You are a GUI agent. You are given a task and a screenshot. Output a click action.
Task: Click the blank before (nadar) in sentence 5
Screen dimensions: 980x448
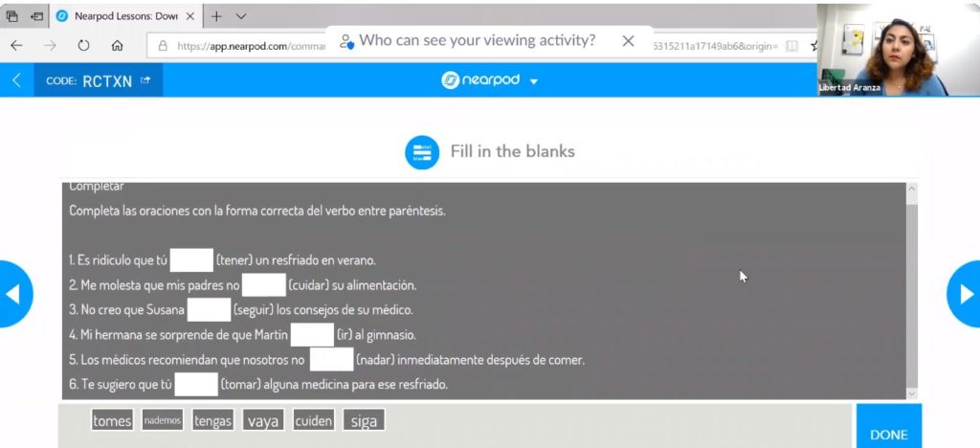click(332, 360)
